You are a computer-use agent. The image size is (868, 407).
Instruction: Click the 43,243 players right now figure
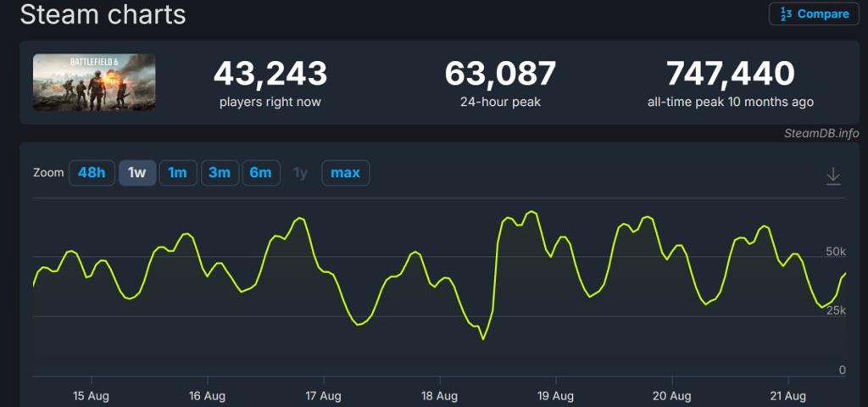tap(270, 74)
